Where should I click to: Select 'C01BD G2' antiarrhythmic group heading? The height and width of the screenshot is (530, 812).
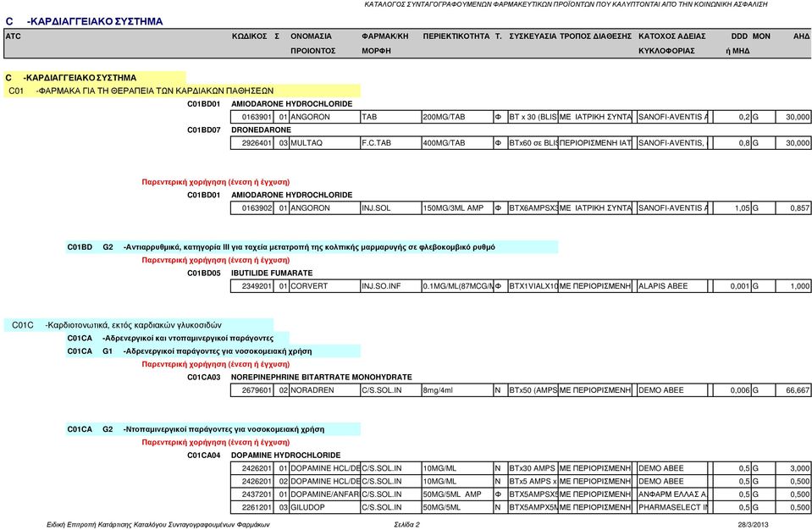pyautogui.click(x=312, y=247)
